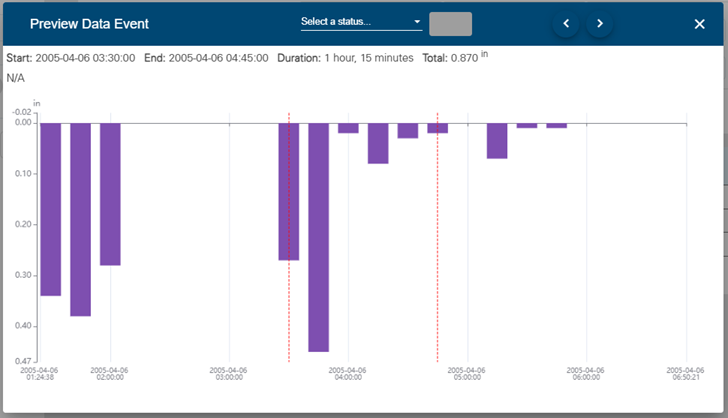
Task: Click the first purple bar at chart start
Action: coord(50,209)
